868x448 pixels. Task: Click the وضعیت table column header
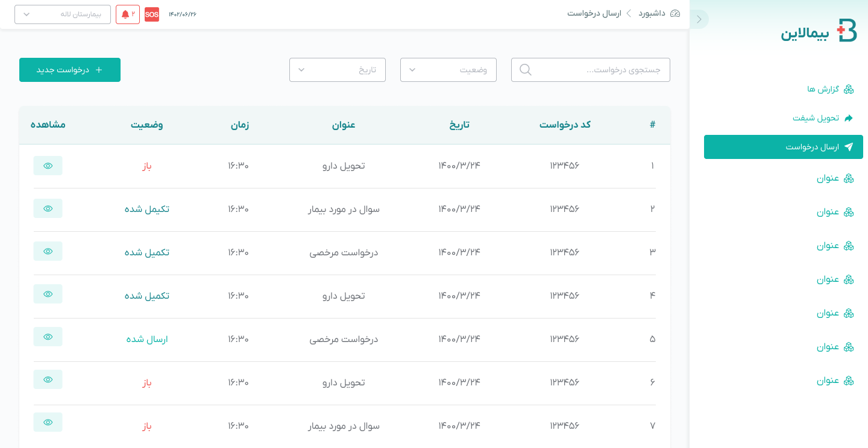pyautogui.click(x=147, y=125)
